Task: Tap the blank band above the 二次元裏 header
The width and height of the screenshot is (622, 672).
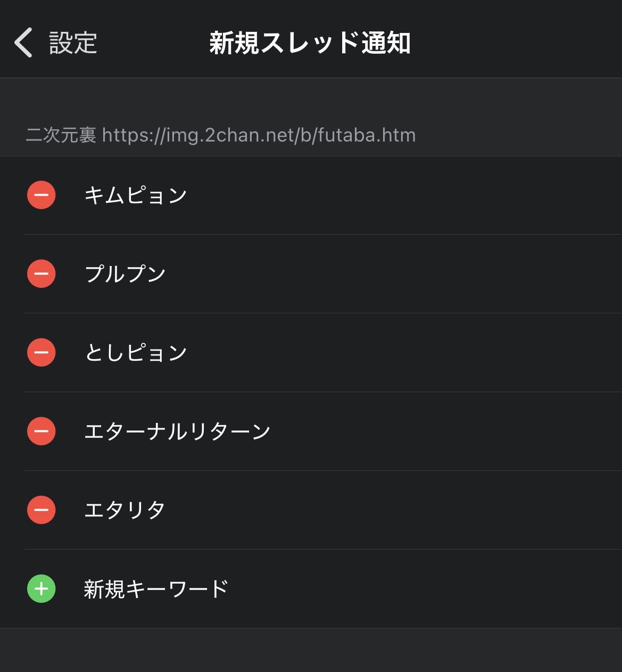Action: 311,98
